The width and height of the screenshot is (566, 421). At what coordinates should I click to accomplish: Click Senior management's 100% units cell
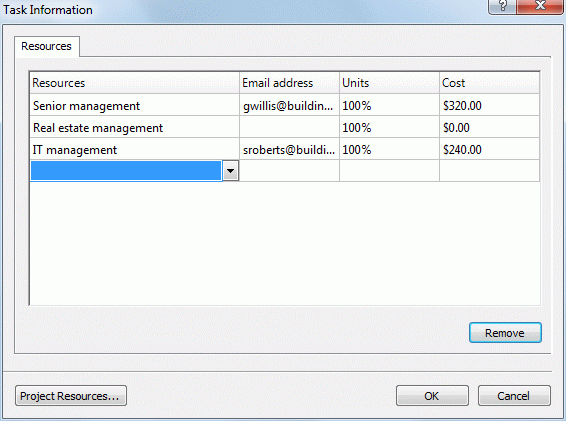pyautogui.click(x=389, y=105)
